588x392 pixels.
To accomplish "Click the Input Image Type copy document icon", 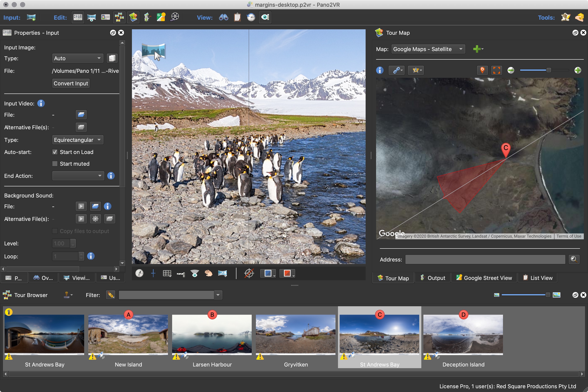I will [x=112, y=58].
